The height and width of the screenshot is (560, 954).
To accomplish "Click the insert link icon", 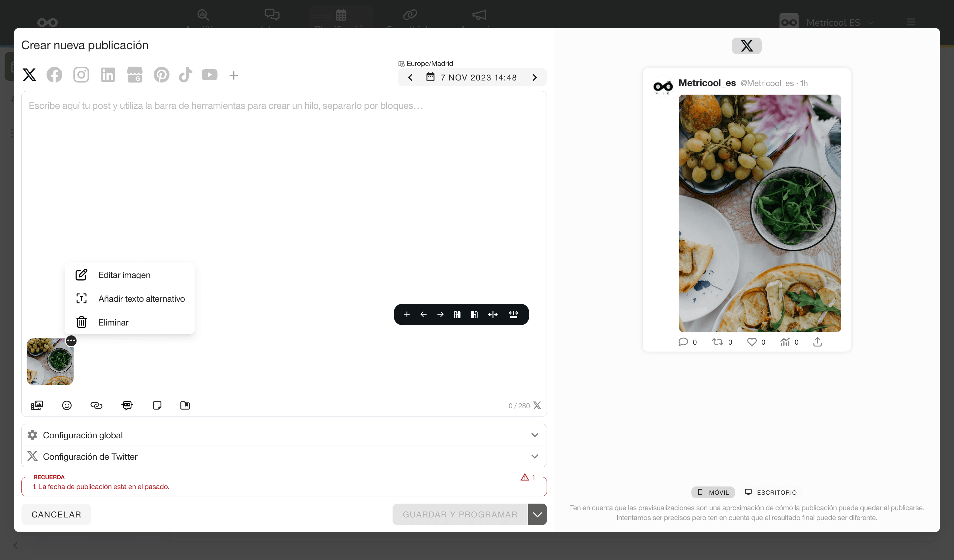I will tap(96, 405).
